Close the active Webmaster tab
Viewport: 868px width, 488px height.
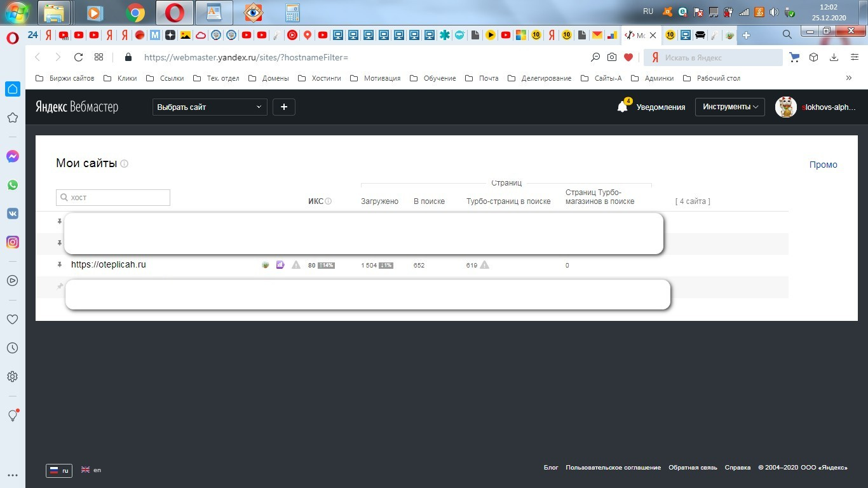pyautogui.click(x=653, y=36)
